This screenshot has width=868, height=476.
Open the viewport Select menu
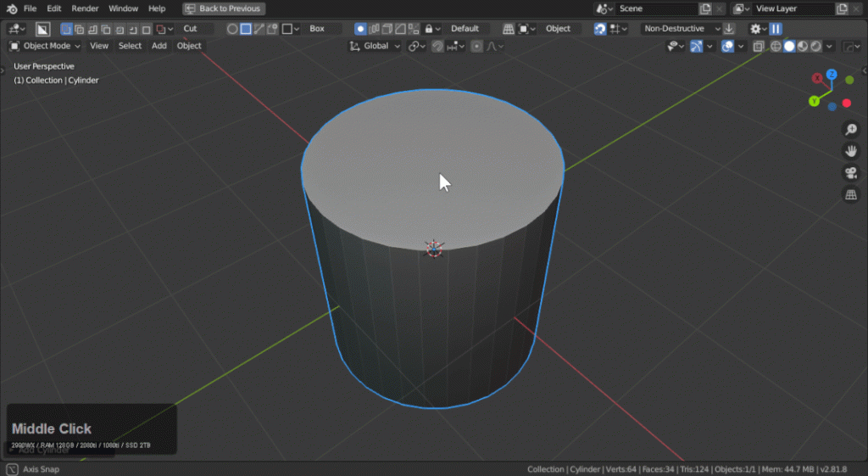[x=130, y=46]
